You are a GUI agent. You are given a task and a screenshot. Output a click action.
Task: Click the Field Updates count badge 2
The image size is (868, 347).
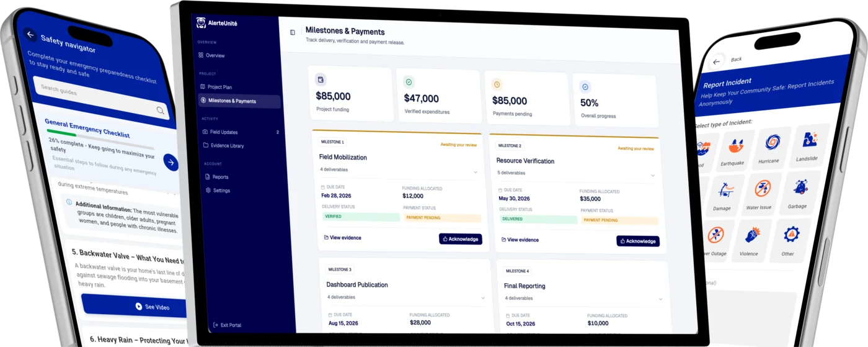[x=277, y=132]
